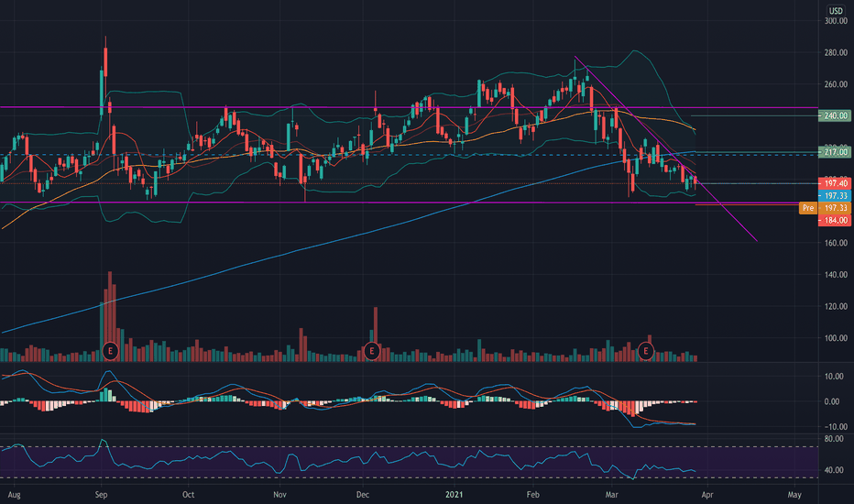Click the December earnings E marker
The height and width of the screenshot is (504, 854).
(372, 351)
